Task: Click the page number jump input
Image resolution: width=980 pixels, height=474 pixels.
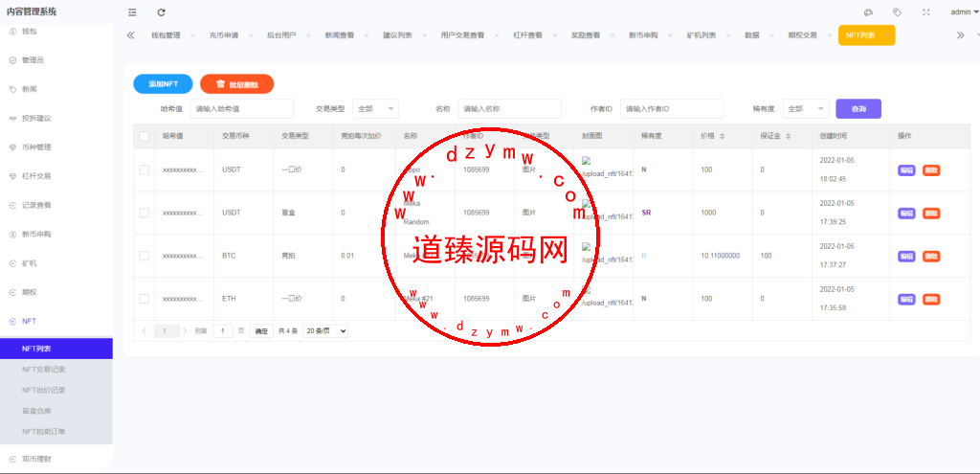Action: pos(223,331)
